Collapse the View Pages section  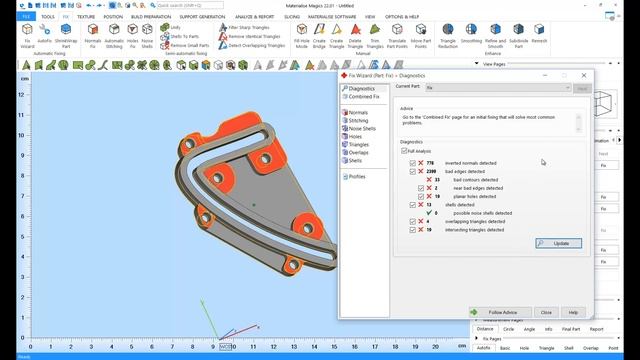(476, 64)
